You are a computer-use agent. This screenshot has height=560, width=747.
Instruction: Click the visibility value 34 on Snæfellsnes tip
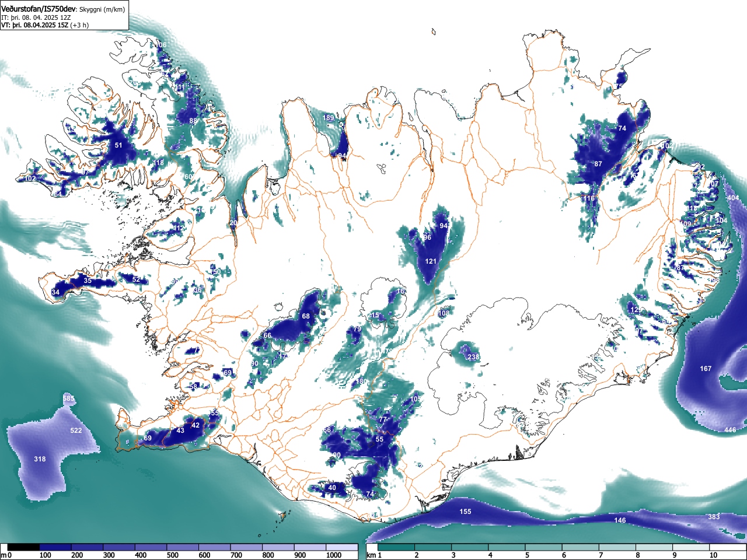pos(55,292)
